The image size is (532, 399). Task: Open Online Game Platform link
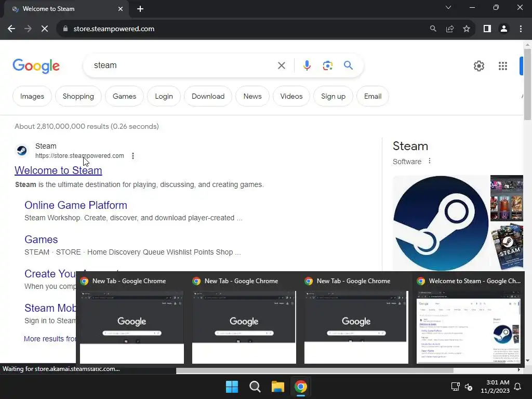click(76, 205)
